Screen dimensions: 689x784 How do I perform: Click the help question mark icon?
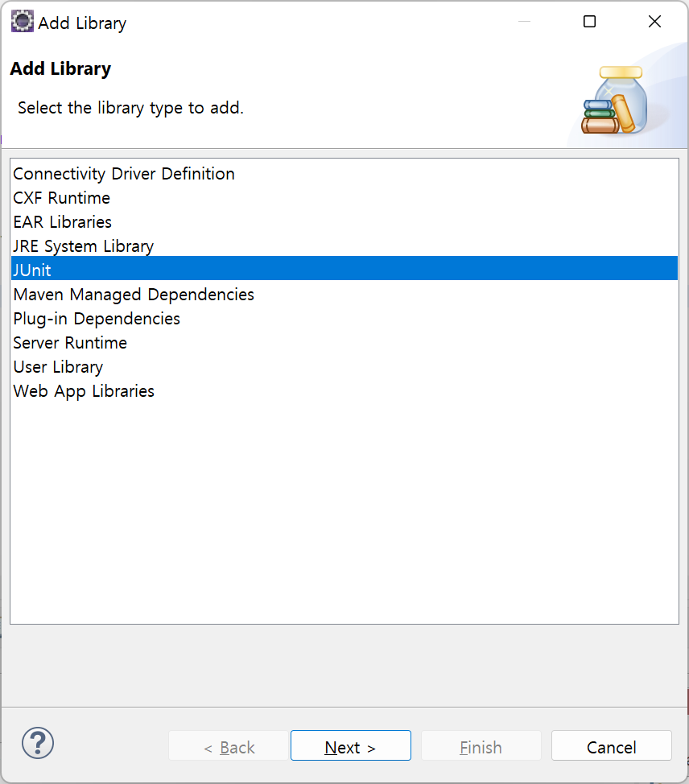tap(38, 743)
